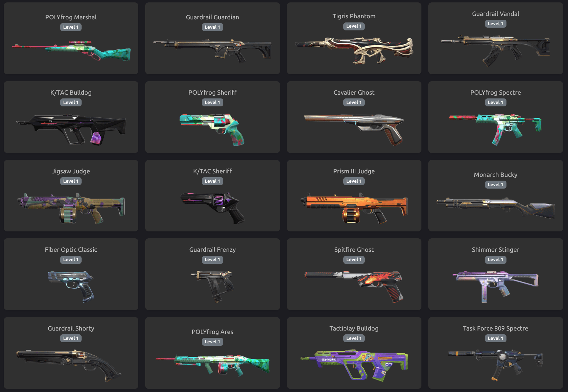This screenshot has height=392, width=568.
Task: Open the Guardrail Shorty title
Action: point(71,328)
